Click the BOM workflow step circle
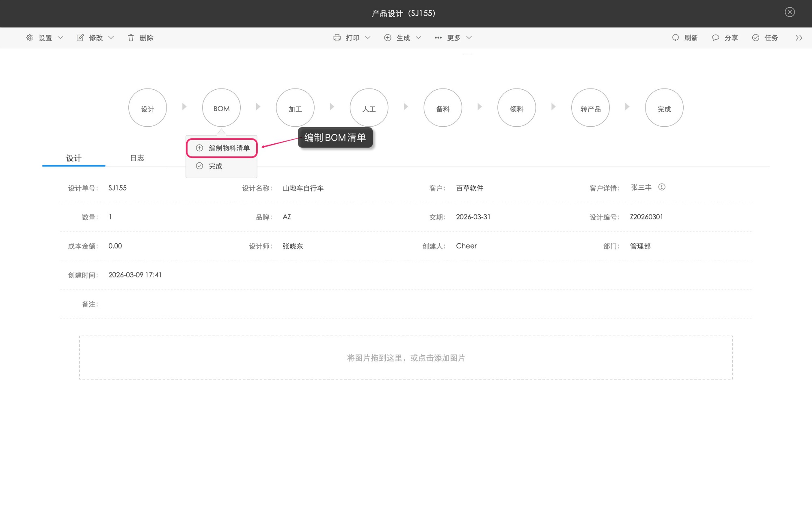The image size is (812, 506). (221, 108)
